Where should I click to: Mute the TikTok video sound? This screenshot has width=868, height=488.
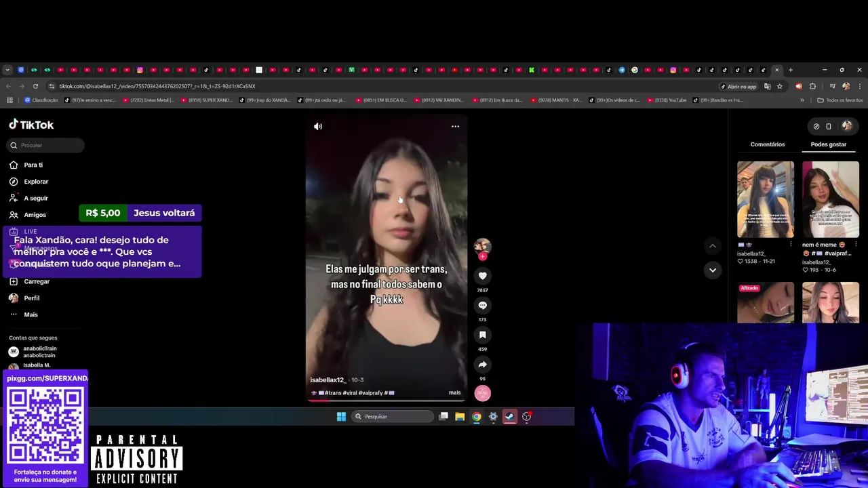pyautogui.click(x=318, y=126)
